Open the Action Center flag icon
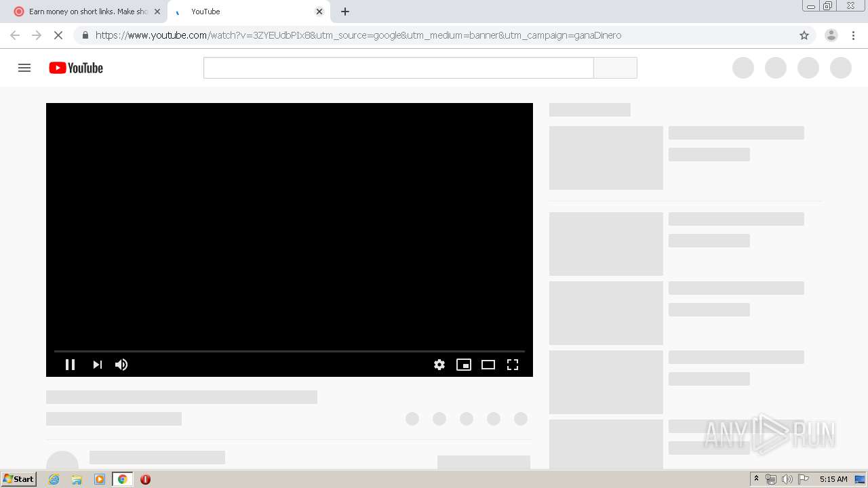 pyautogui.click(x=804, y=479)
